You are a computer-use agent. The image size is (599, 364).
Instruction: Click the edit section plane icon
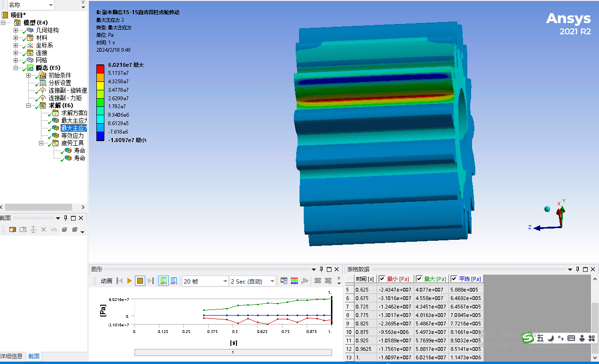23,229
